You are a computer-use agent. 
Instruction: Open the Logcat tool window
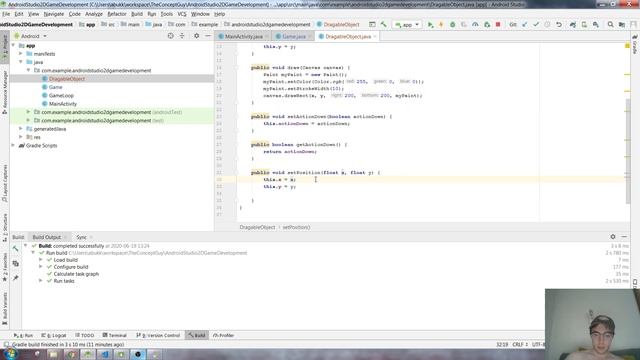(54, 335)
